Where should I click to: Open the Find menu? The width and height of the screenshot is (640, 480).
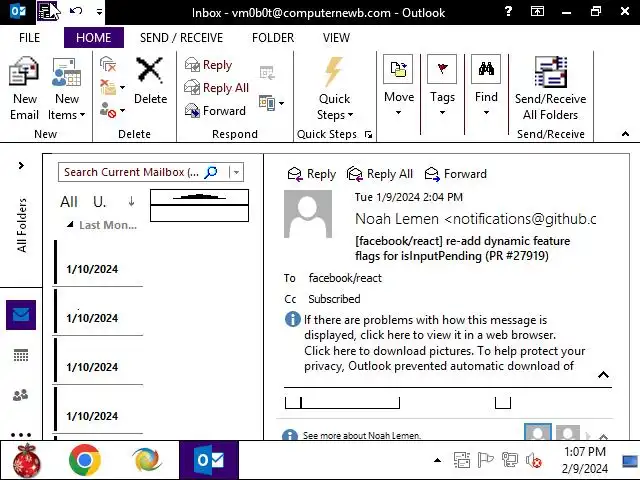click(x=486, y=86)
